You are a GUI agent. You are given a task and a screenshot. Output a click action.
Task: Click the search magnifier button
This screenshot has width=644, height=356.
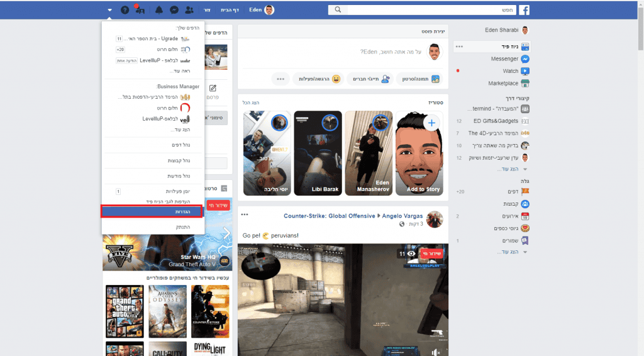click(338, 10)
